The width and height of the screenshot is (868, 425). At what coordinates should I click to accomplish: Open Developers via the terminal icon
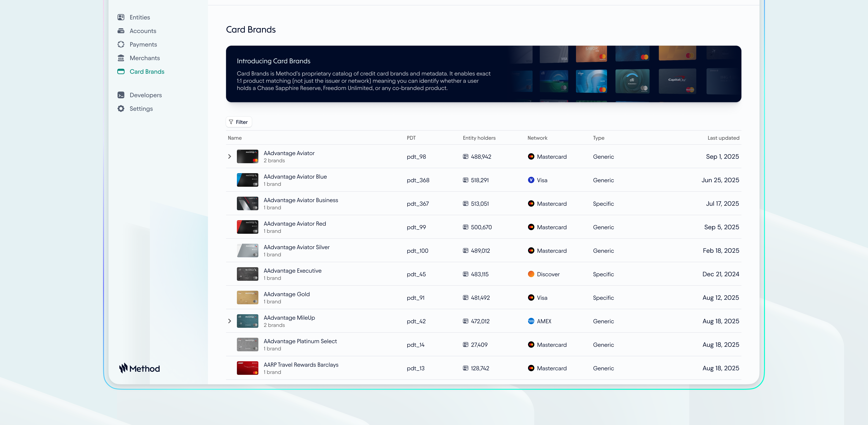point(121,95)
